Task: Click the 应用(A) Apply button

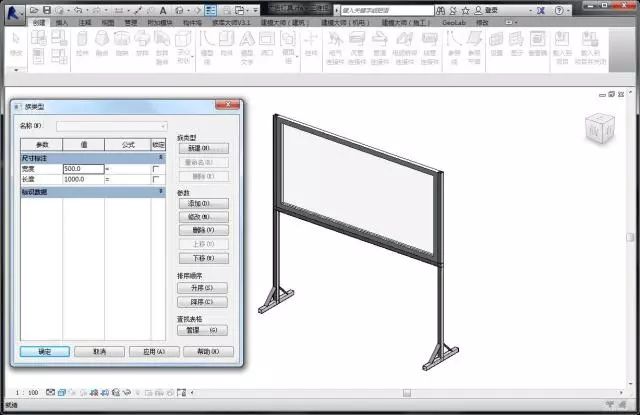Action: [154, 352]
